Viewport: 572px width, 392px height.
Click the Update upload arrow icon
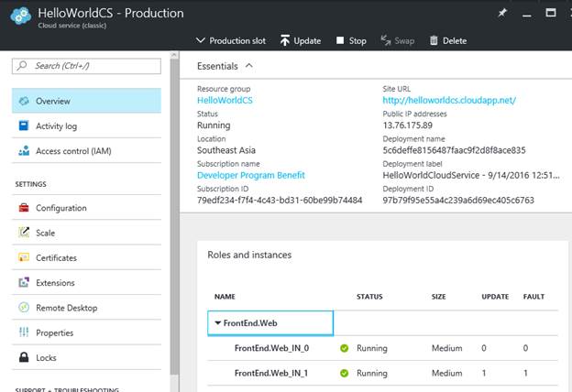[x=284, y=40]
